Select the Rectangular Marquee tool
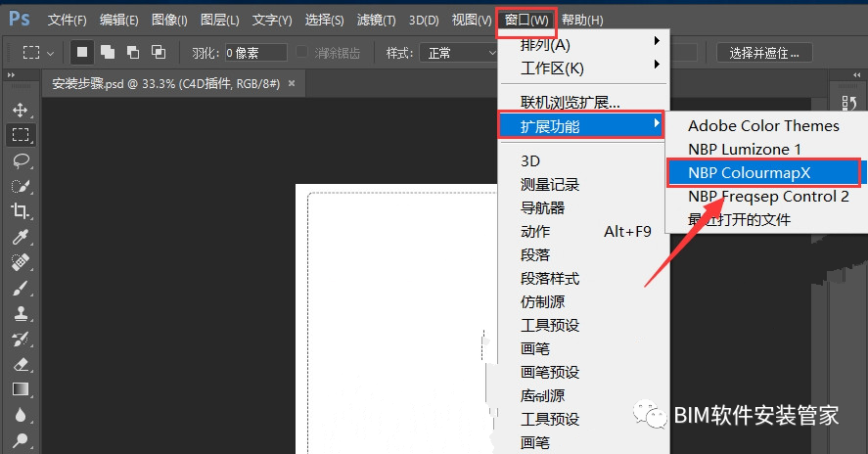The height and width of the screenshot is (454, 868). (21, 135)
